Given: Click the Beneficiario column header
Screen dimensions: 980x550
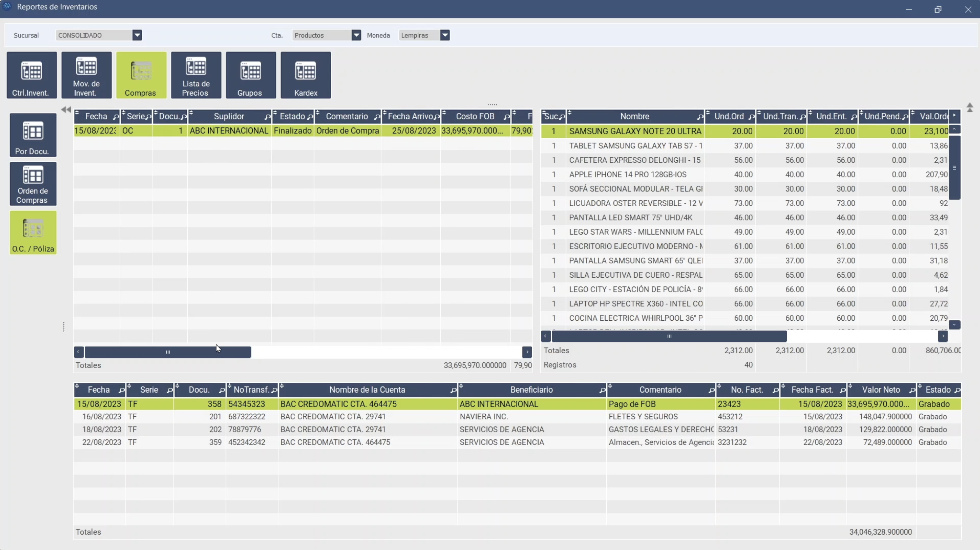Looking at the screenshot, I should point(531,390).
